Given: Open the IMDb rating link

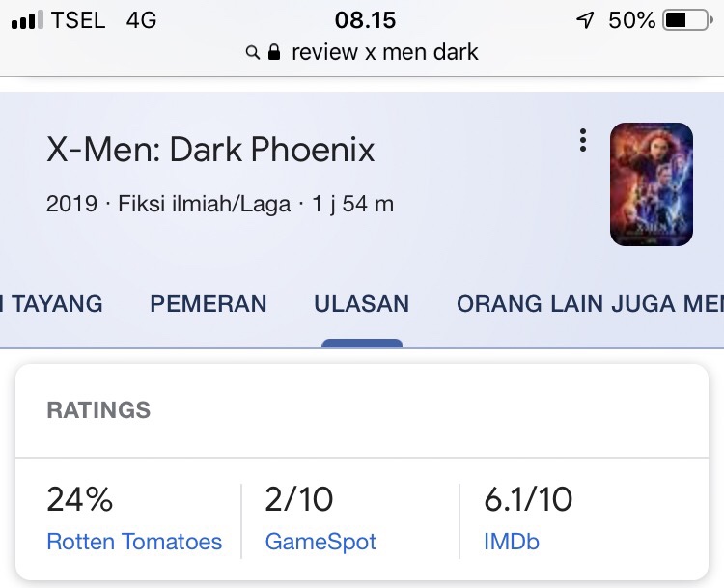Looking at the screenshot, I should pos(512,543).
